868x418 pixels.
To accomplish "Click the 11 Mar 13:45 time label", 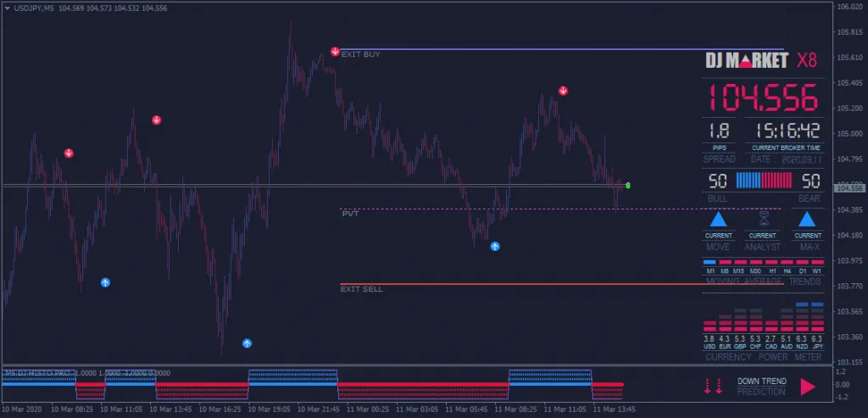I will [614, 410].
